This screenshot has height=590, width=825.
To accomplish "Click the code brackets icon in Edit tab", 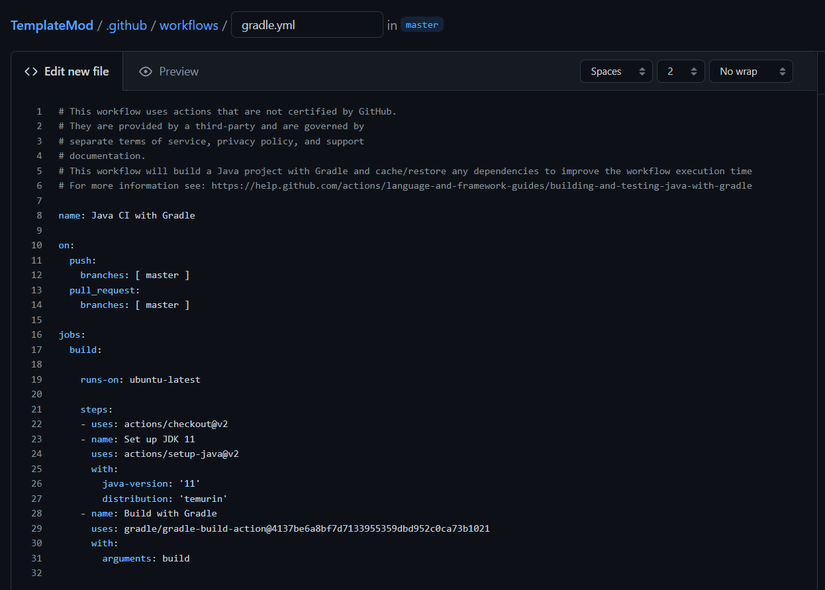I will 31,72.
